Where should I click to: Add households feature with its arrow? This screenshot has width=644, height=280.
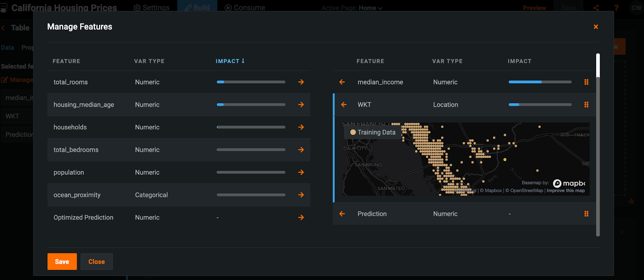[x=301, y=127]
